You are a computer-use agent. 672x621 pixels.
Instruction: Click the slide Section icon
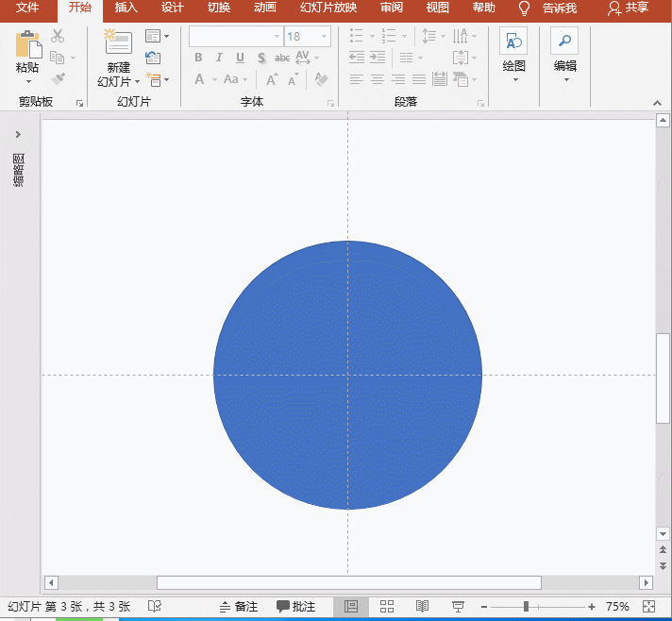pos(153,79)
